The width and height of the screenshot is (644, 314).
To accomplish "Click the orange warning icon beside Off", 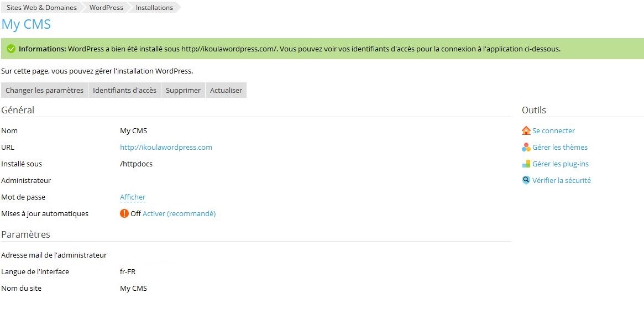I will tap(124, 214).
